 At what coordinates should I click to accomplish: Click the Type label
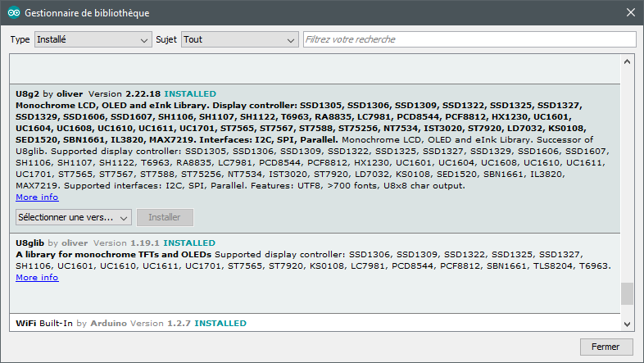20,39
